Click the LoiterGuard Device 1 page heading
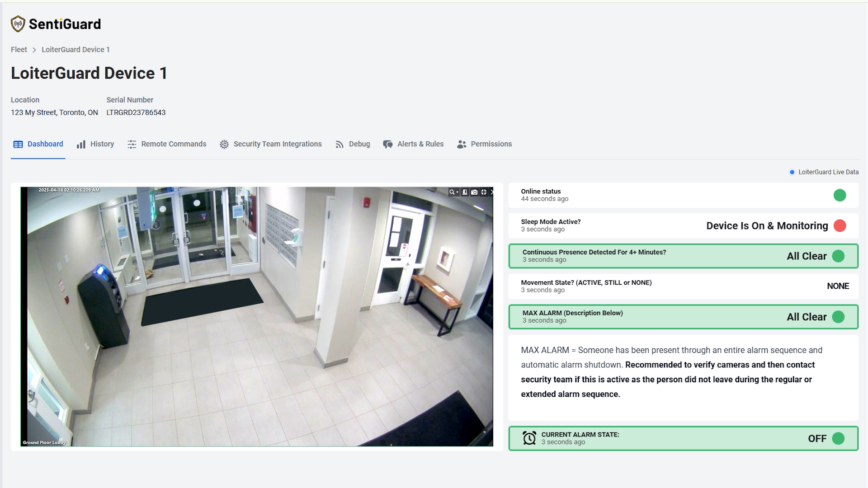 click(x=89, y=73)
